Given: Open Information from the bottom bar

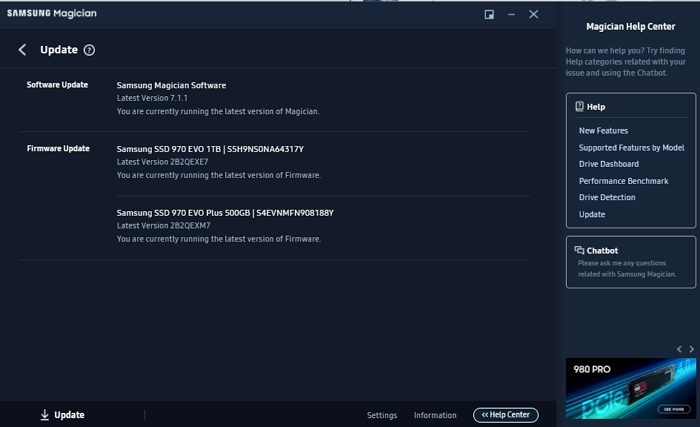Looking at the screenshot, I should 435,415.
